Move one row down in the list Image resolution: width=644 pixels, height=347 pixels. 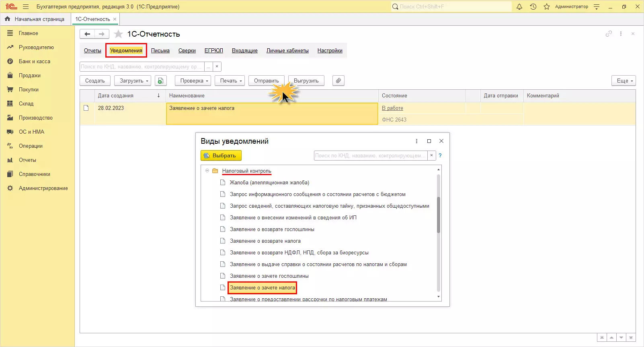coord(621,337)
